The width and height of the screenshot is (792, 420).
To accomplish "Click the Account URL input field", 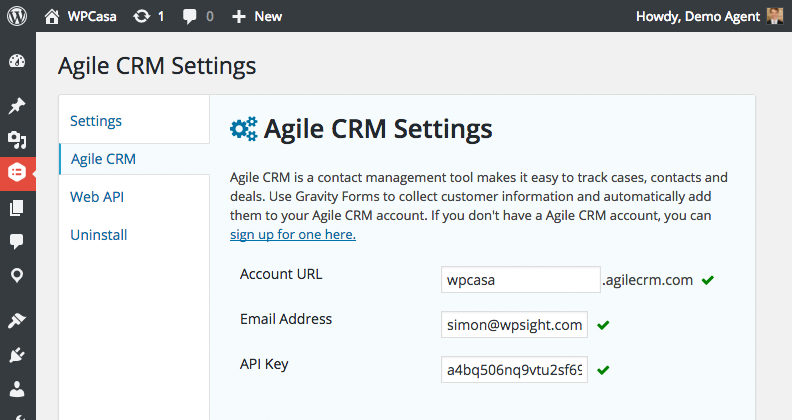I will (x=521, y=280).
